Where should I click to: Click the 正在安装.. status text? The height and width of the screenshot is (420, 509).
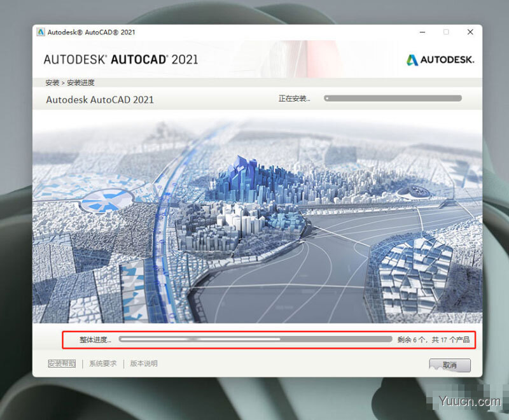[x=294, y=99]
